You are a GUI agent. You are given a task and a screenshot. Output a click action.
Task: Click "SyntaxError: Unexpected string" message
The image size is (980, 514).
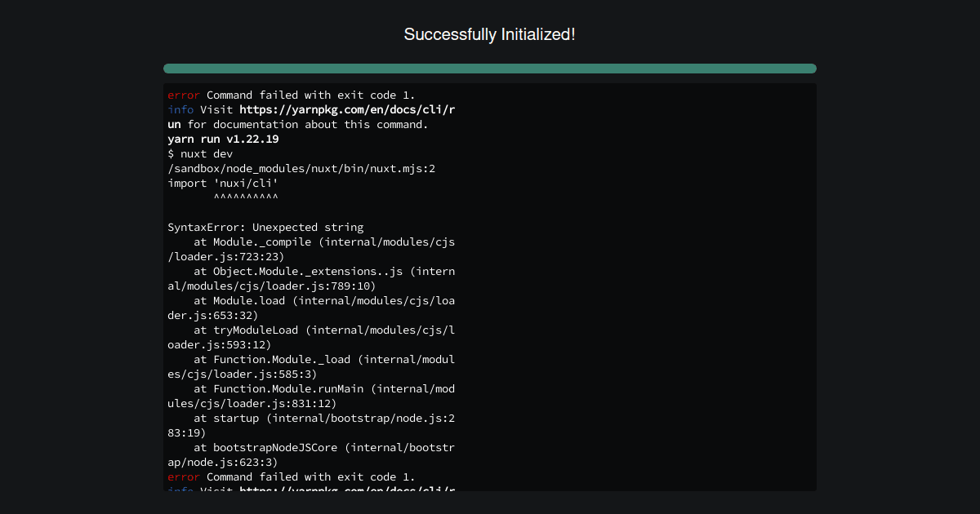click(x=265, y=227)
